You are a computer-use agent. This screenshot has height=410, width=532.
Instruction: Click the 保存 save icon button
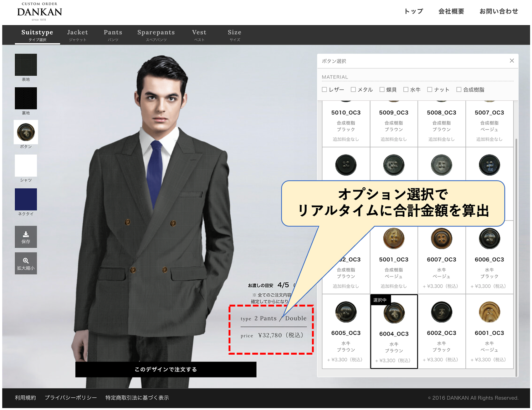tap(26, 237)
